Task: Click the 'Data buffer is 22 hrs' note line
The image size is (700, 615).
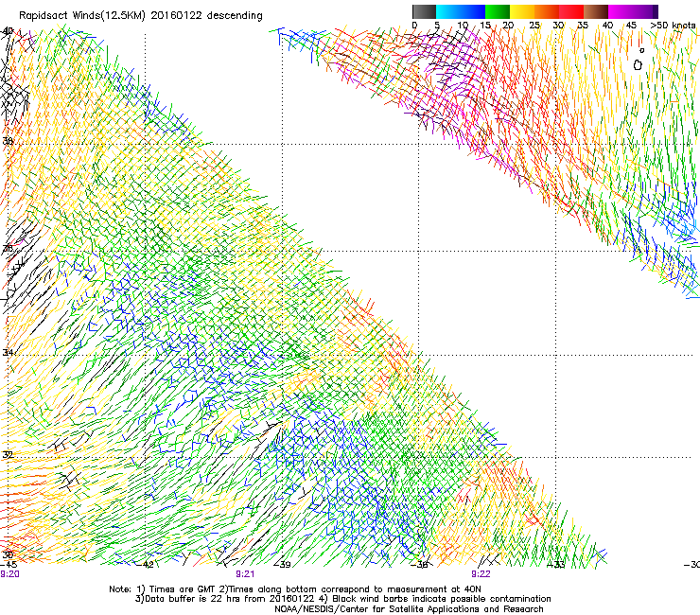Action: 342,599
